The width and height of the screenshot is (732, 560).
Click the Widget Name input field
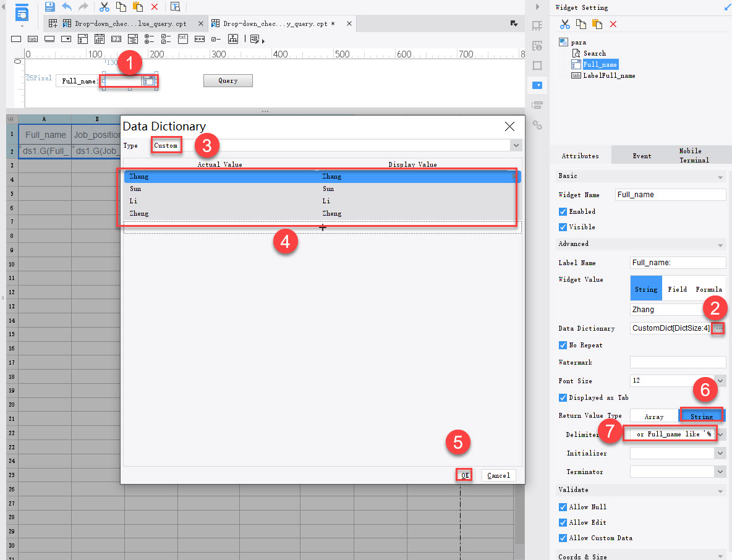pos(670,194)
